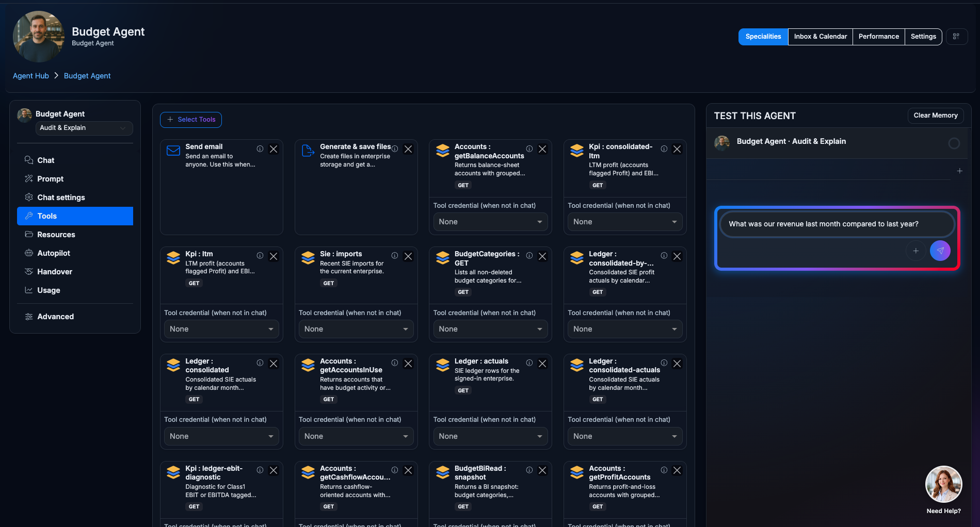Image resolution: width=980 pixels, height=527 pixels.
Task: Click the Select Tools button
Action: coord(191,120)
